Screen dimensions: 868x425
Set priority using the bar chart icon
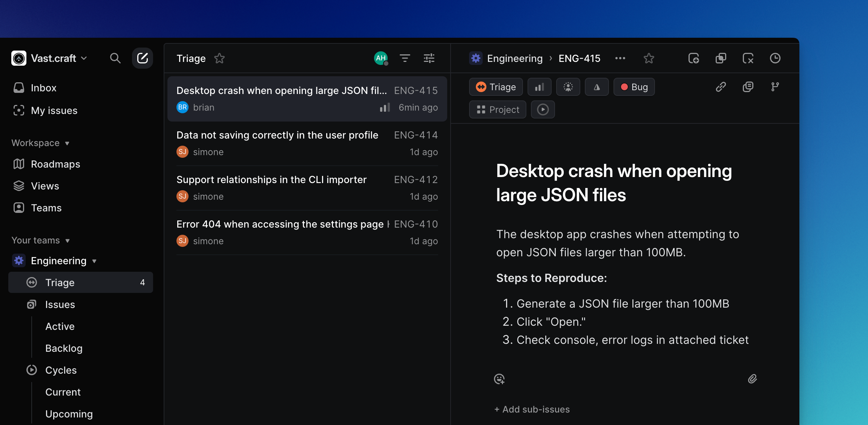click(540, 87)
